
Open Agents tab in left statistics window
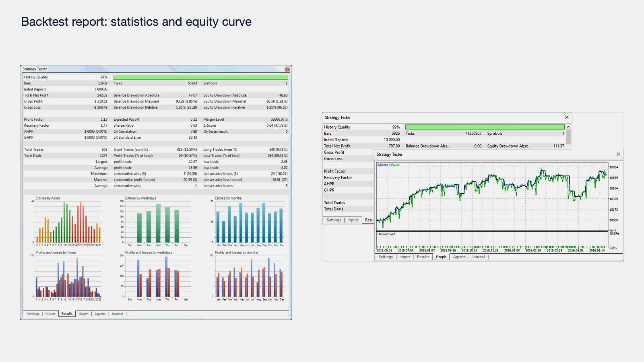click(100, 314)
